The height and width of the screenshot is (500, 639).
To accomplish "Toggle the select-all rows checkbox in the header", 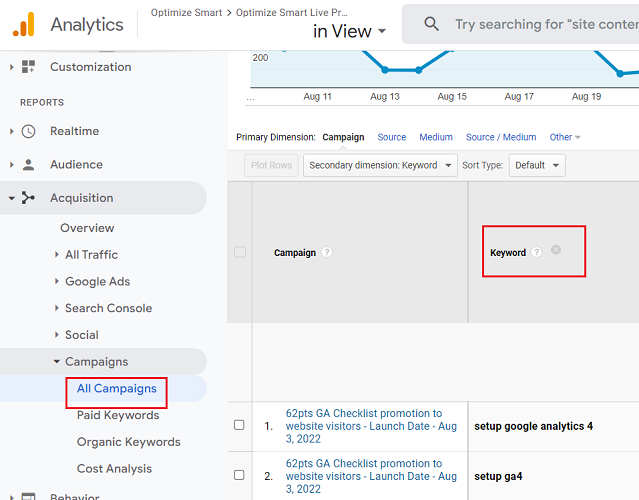I will coord(240,252).
